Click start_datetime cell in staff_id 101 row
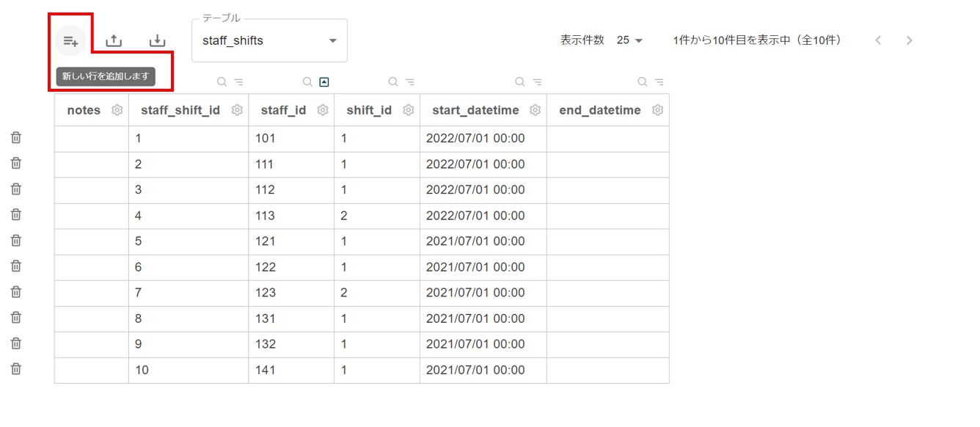Image resolution: width=980 pixels, height=427 pixels. coord(483,139)
